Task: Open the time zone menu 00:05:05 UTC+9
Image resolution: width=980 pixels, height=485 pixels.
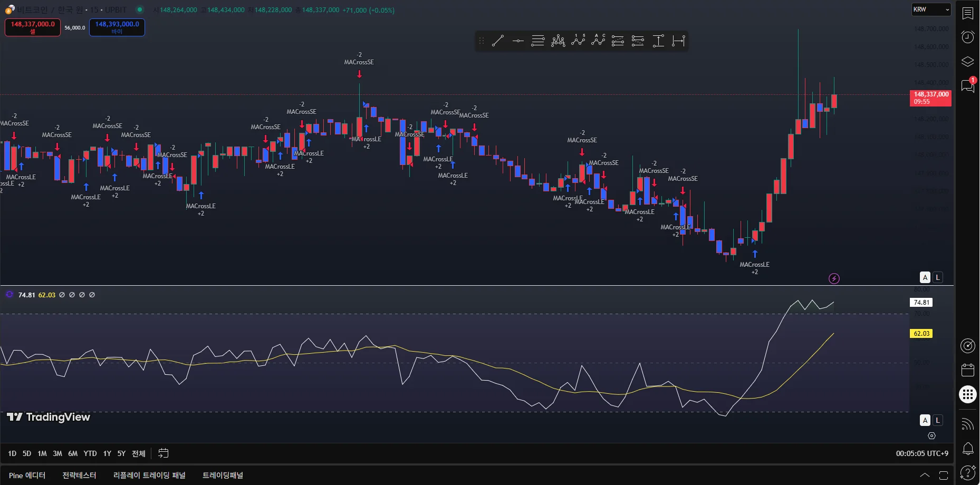Action: 922,453
